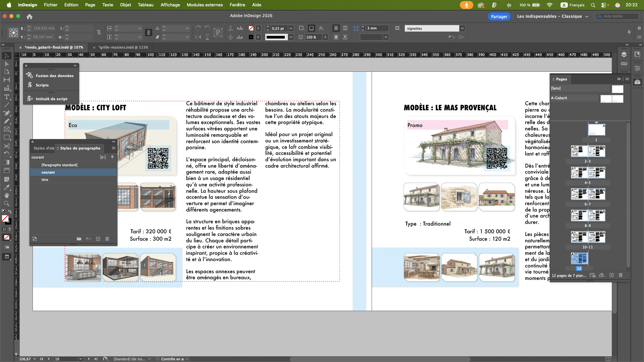Create new page in Pages panel

[611, 275]
